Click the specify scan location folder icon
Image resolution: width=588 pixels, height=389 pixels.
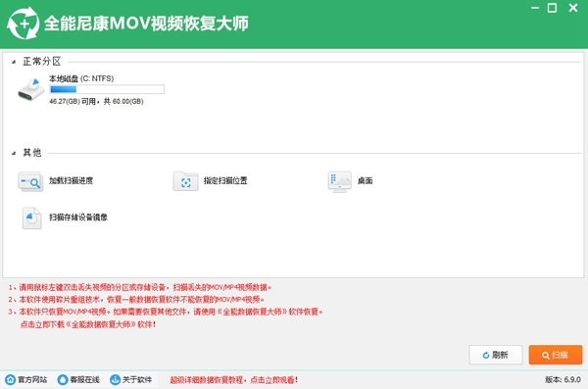point(185,181)
